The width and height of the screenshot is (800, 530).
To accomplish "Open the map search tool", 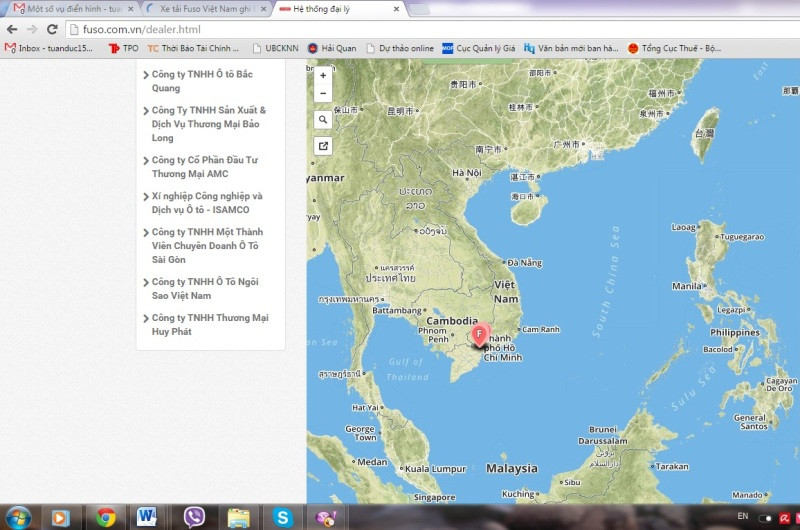I will pos(323,119).
